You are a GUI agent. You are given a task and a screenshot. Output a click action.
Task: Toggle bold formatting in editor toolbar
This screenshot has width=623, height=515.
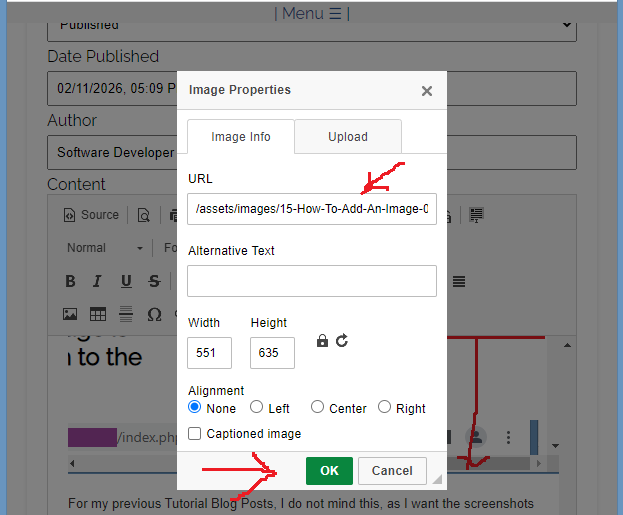point(70,281)
